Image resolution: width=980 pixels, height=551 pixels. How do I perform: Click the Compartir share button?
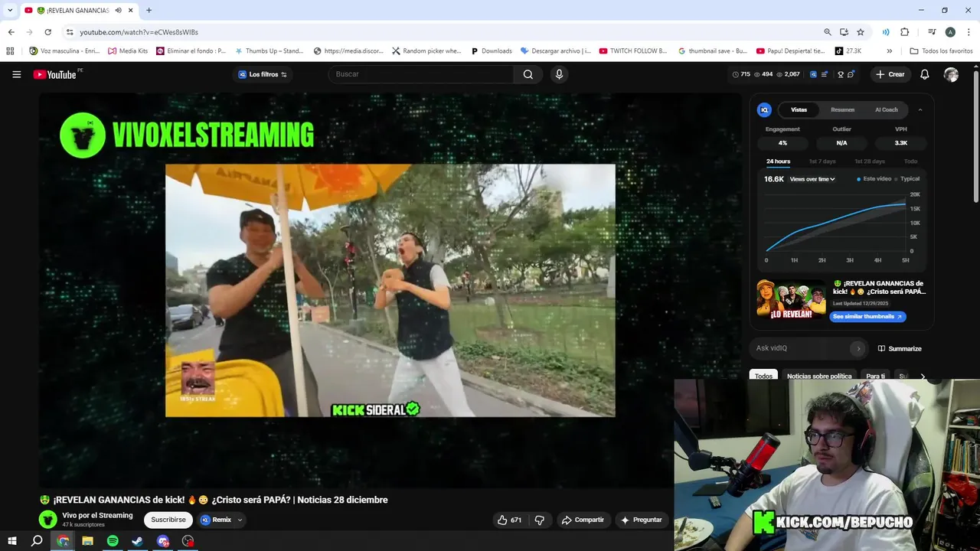583,520
